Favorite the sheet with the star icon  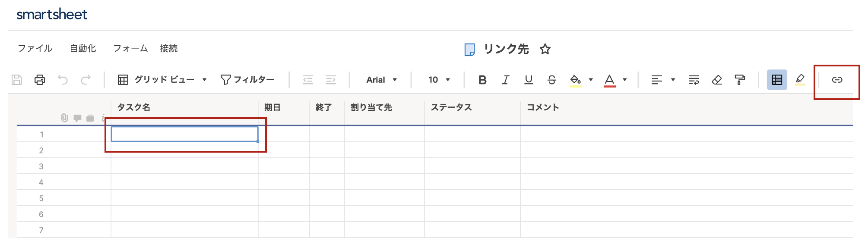pyautogui.click(x=545, y=49)
